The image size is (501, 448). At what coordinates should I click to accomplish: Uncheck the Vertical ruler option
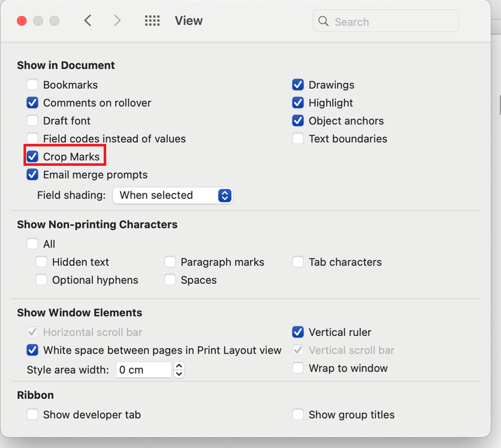[x=298, y=332]
